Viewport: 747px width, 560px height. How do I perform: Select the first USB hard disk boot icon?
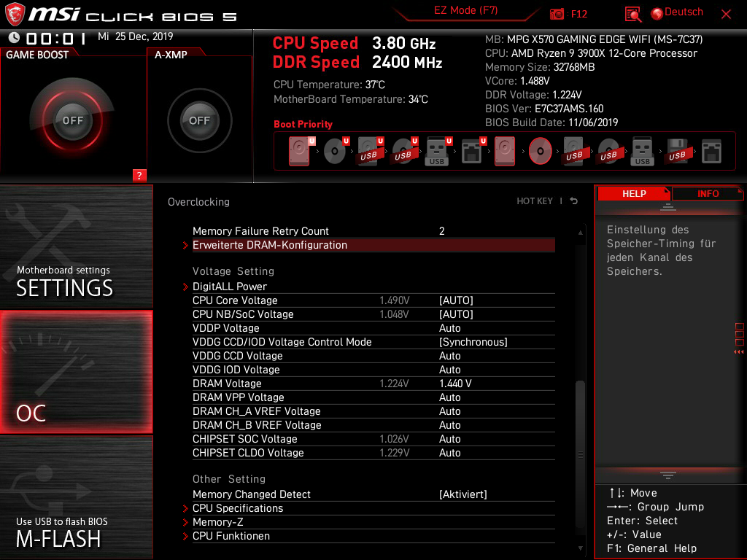pos(370,151)
